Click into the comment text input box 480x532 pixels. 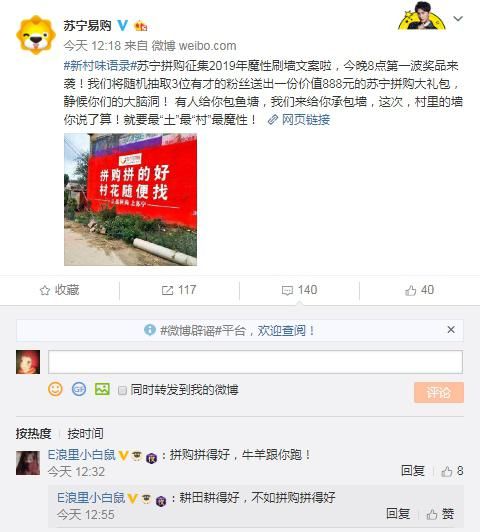point(255,362)
